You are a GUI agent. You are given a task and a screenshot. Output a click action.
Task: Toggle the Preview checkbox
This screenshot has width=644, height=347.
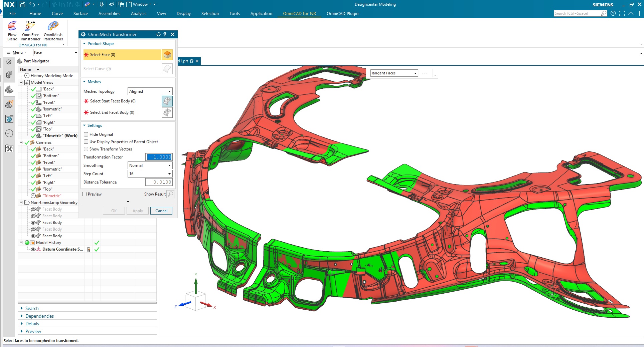pos(85,194)
